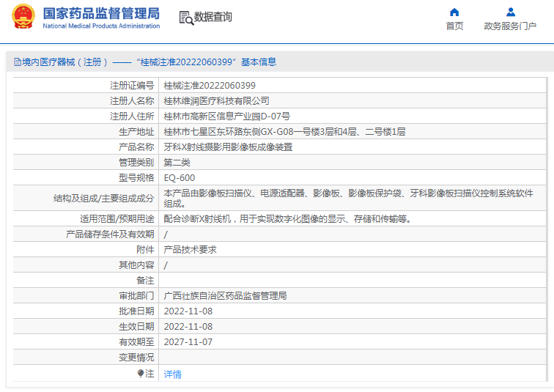Click the 注册人名称 row label

132,101
